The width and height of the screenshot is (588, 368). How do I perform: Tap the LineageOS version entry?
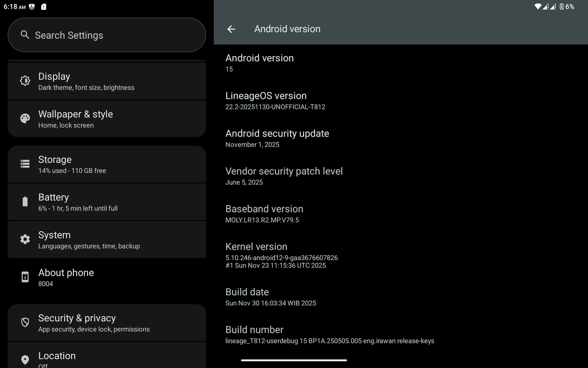[x=275, y=100]
